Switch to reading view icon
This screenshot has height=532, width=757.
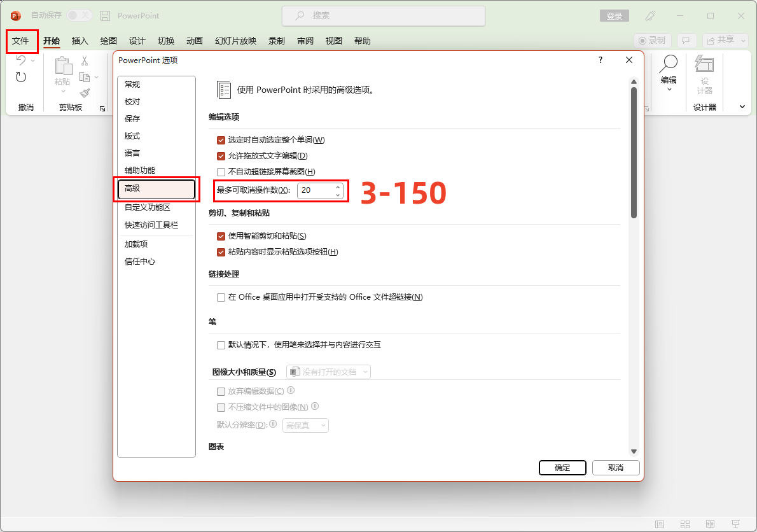pos(710,524)
